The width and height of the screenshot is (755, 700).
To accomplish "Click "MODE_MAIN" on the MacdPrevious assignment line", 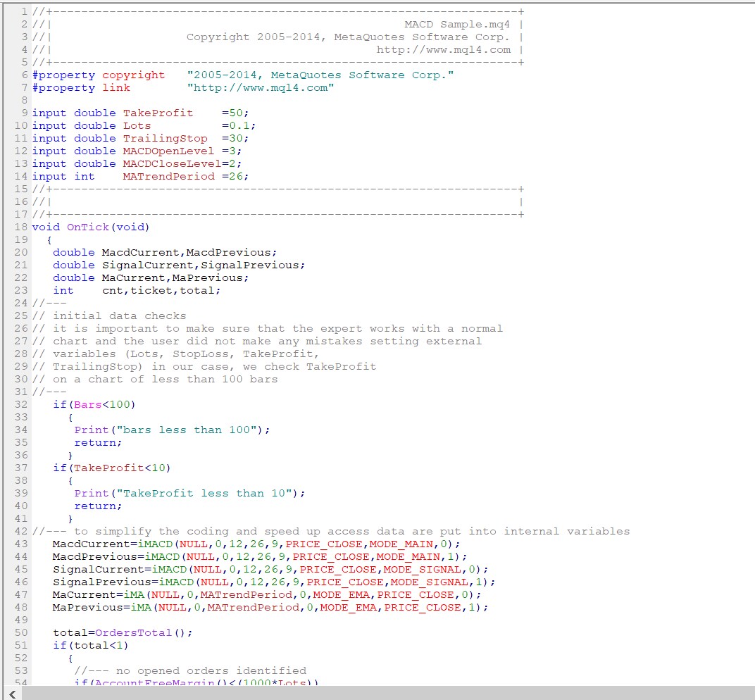I will 408,556.
